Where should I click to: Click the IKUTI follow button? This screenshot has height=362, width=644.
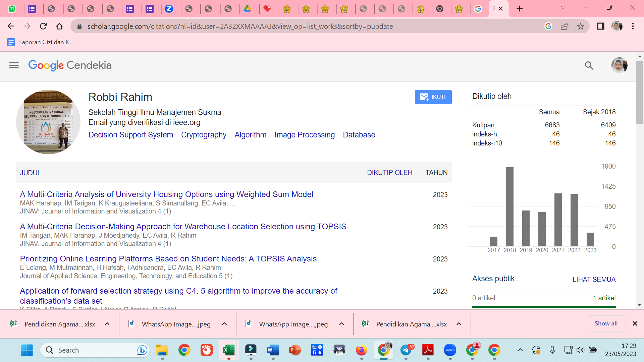click(433, 97)
